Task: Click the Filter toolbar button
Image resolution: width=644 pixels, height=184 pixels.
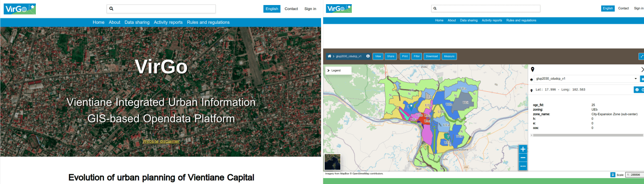Action: [417, 56]
